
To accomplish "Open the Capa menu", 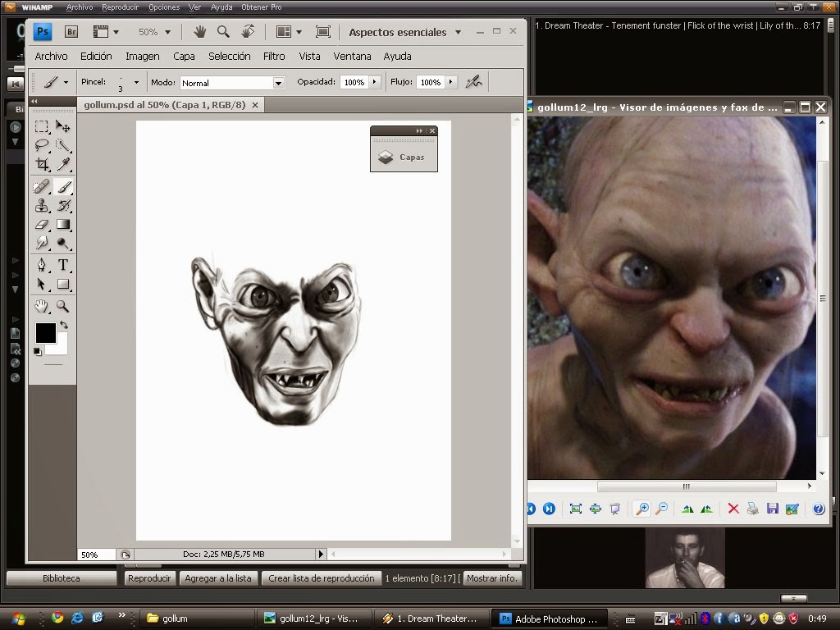I will (184, 57).
